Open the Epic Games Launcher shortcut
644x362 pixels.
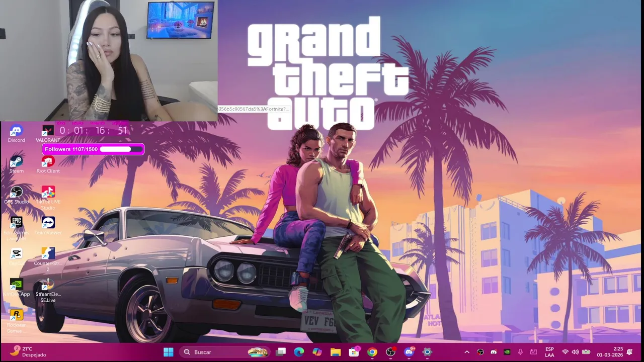(16, 229)
